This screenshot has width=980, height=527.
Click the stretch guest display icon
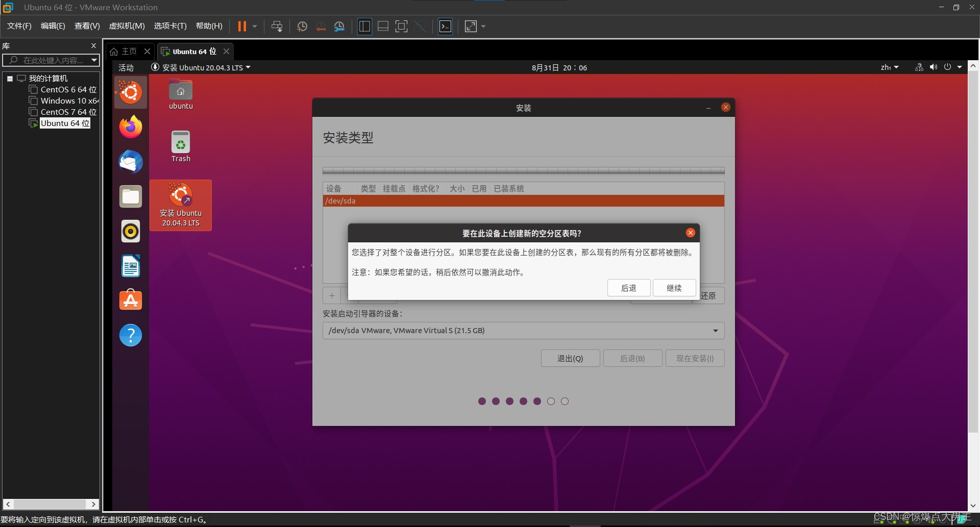click(x=471, y=27)
